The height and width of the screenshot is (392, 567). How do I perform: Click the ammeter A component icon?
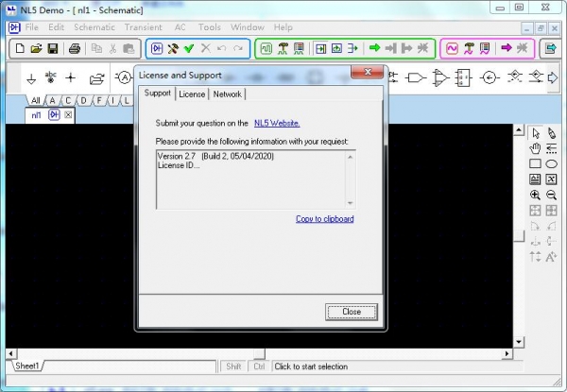[124, 77]
